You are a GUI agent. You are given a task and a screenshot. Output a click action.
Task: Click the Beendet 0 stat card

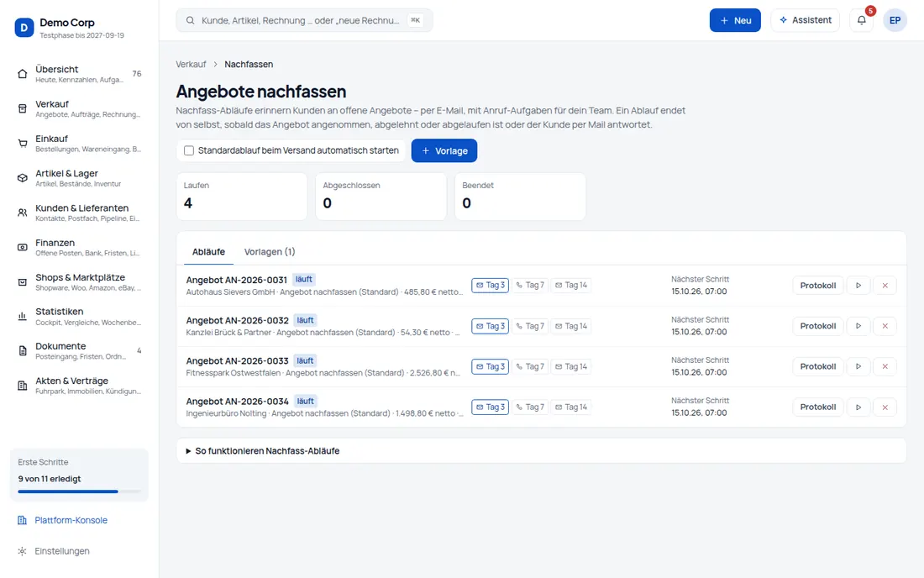[x=520, y=197]
